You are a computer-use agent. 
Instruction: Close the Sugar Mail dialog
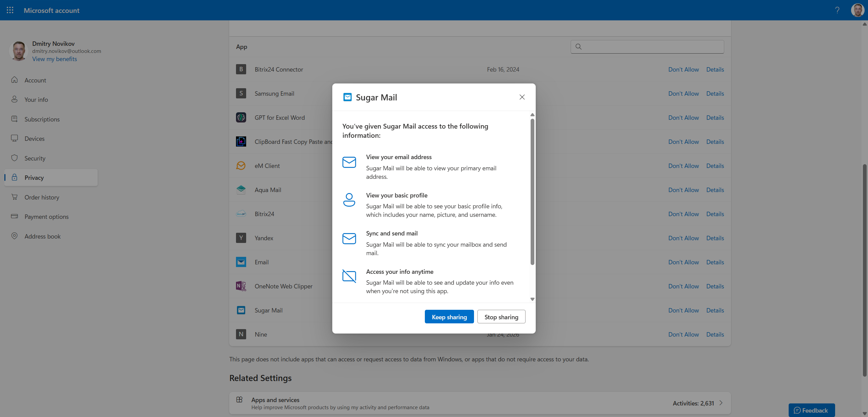(x=522, y=97)
